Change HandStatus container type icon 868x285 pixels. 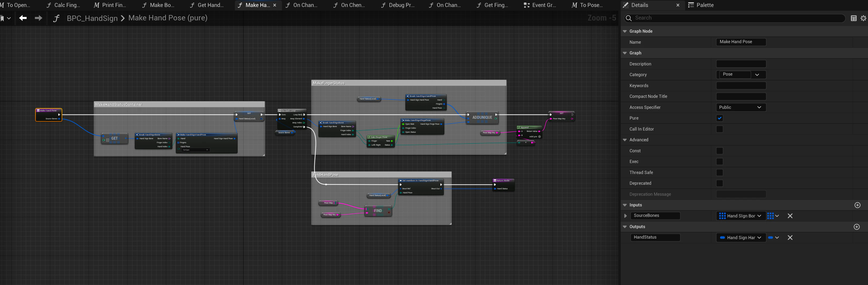pyautogui.click(x=773, y=238)
